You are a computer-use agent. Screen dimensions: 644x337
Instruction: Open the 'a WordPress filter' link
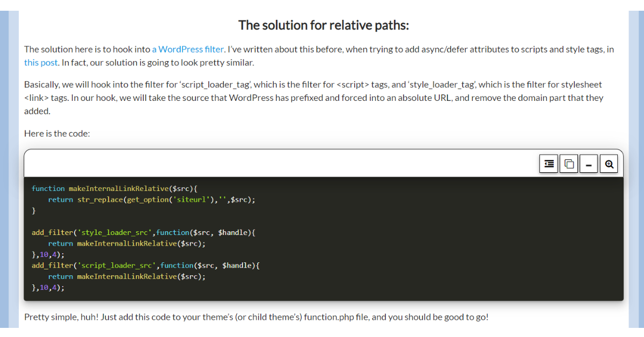188,49
